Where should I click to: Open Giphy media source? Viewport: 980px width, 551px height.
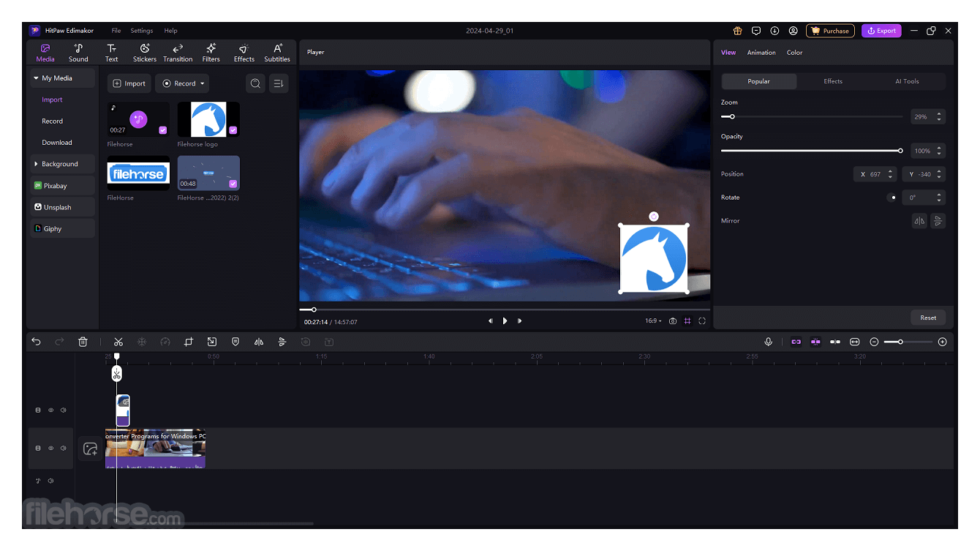point(62,229)
